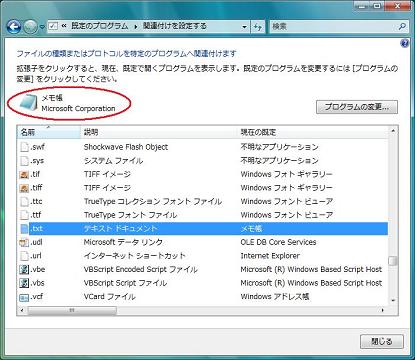The height and width of the screenshot is (360, 415).
Task: Click the horizontal scrollbar right arrow
Action: click(x=383, y=310)
